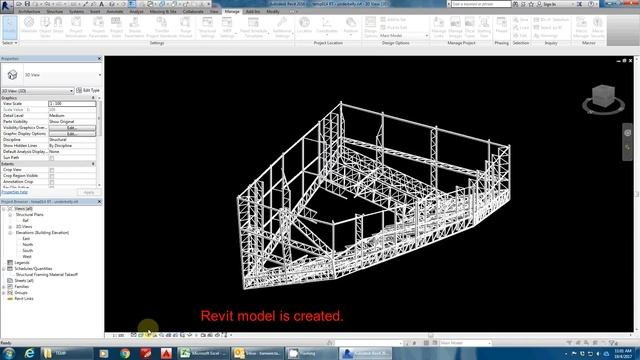Open Project Units

[x=116, y=27]
